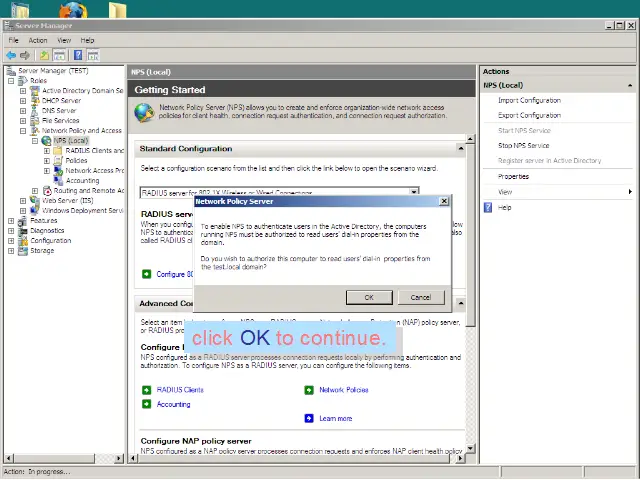Click the Diagnostics node icon
This screenshot has width=640, height=480.
[23, 231]
